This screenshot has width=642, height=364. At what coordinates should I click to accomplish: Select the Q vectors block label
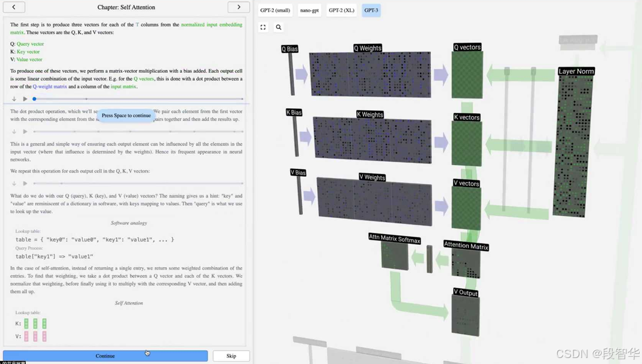[467, 47]
